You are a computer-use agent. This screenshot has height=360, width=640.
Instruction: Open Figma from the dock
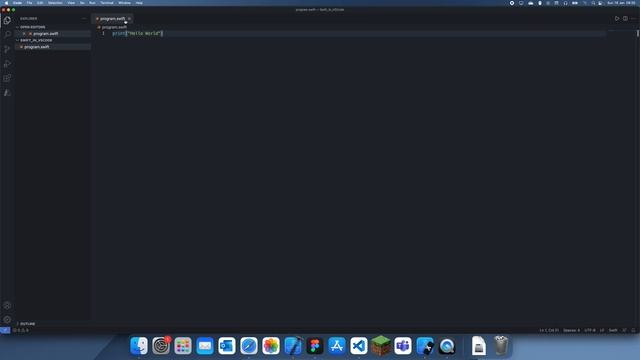click(315, 346)
